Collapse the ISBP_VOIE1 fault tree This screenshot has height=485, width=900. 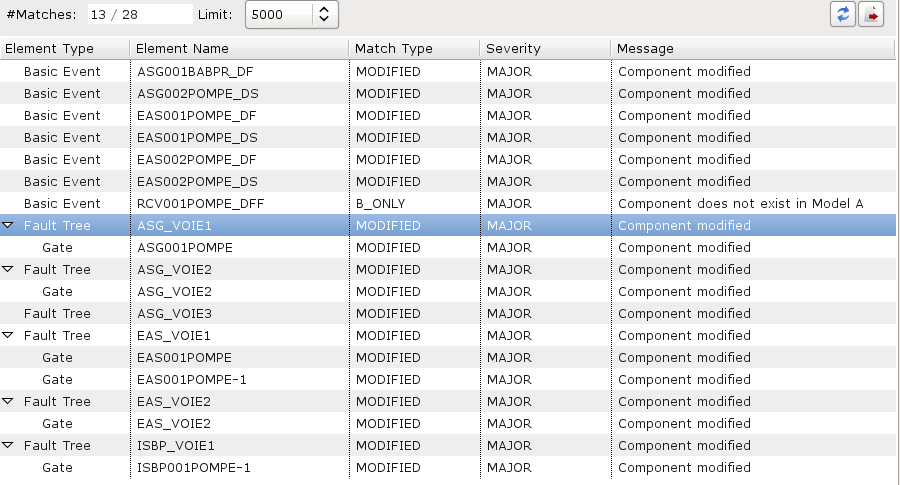point(8,445)
